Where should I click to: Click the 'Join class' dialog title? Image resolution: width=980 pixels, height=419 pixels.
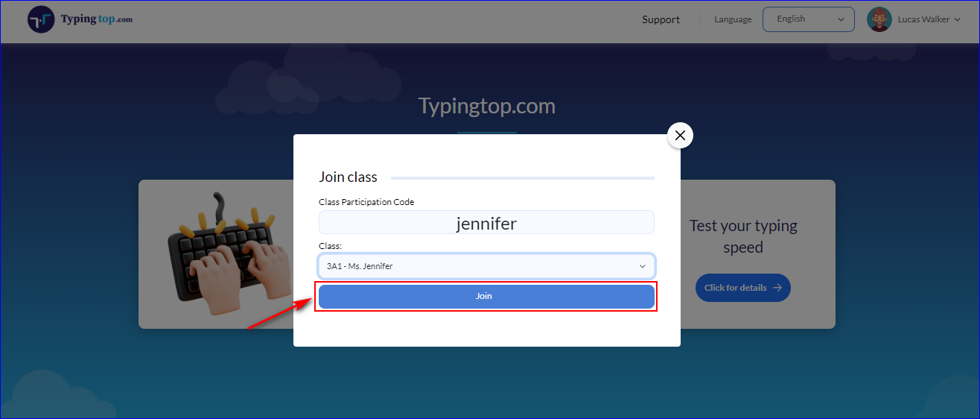point(348,177)
